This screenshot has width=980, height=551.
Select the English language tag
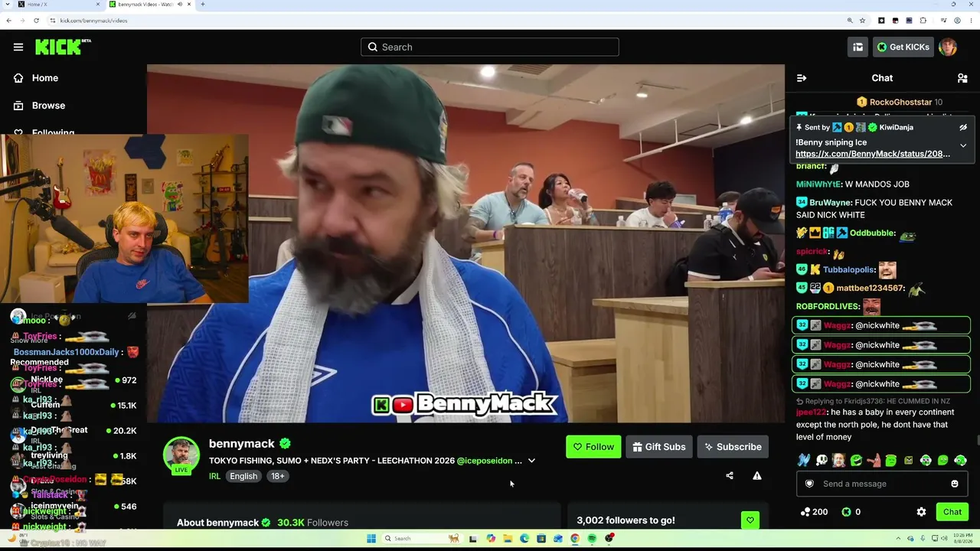(243, 476)
